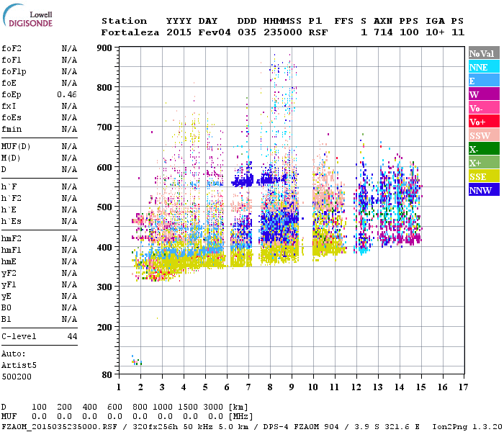504x432 pixels.
Task: Click the file name FZA0M_2015035235000.RSF
Action: click(x=60, y=426)
